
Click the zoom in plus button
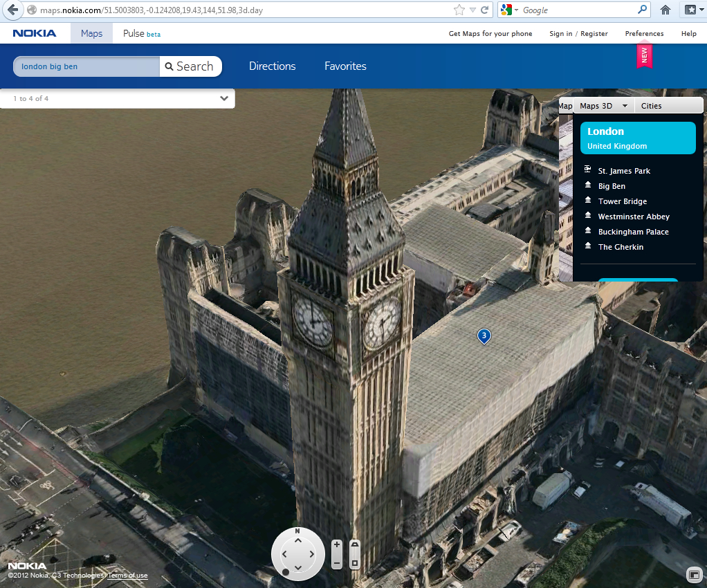[x=337, y=545]
